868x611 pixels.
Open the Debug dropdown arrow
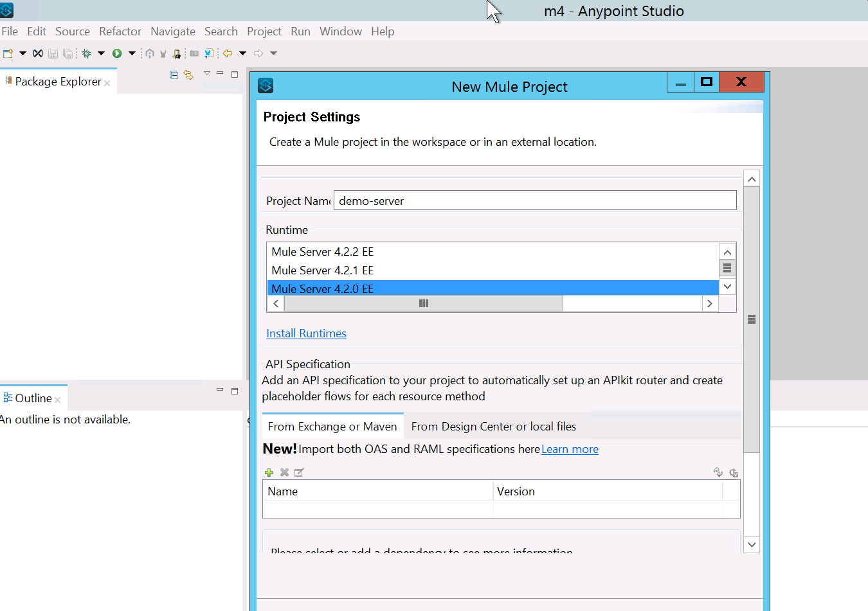point(101,53)
